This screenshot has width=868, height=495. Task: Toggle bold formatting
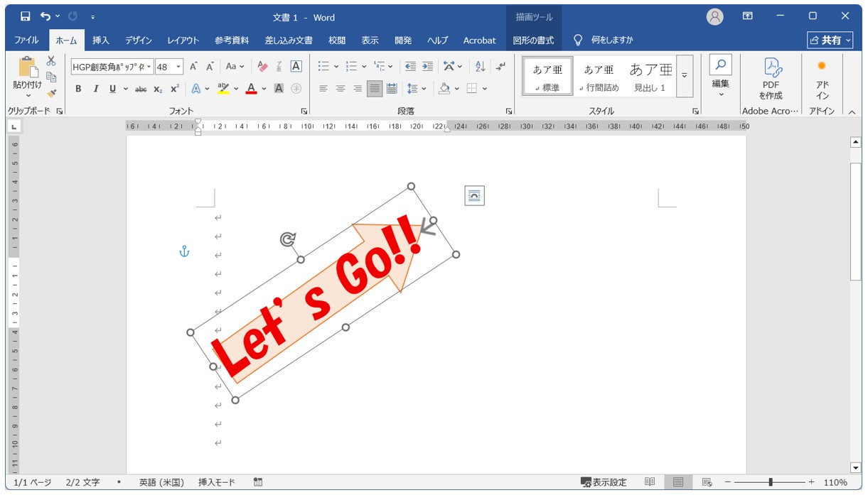[78, 89]
